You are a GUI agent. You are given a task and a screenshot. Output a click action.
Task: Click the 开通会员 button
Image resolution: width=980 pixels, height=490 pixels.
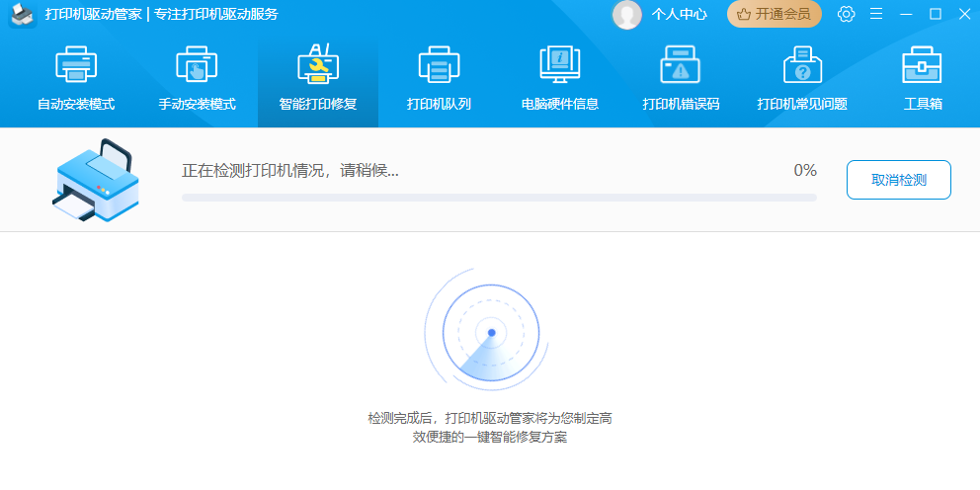tap(775, 14)
